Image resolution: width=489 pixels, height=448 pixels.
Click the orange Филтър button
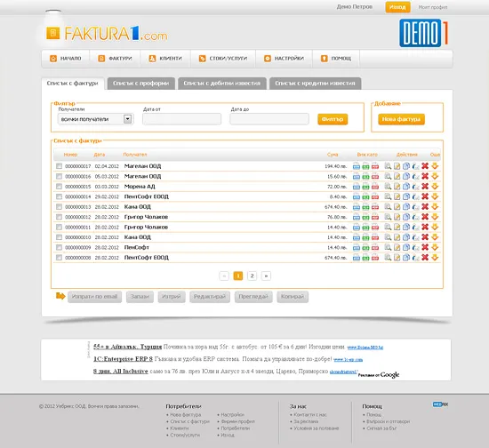click(x=333, y=119)
